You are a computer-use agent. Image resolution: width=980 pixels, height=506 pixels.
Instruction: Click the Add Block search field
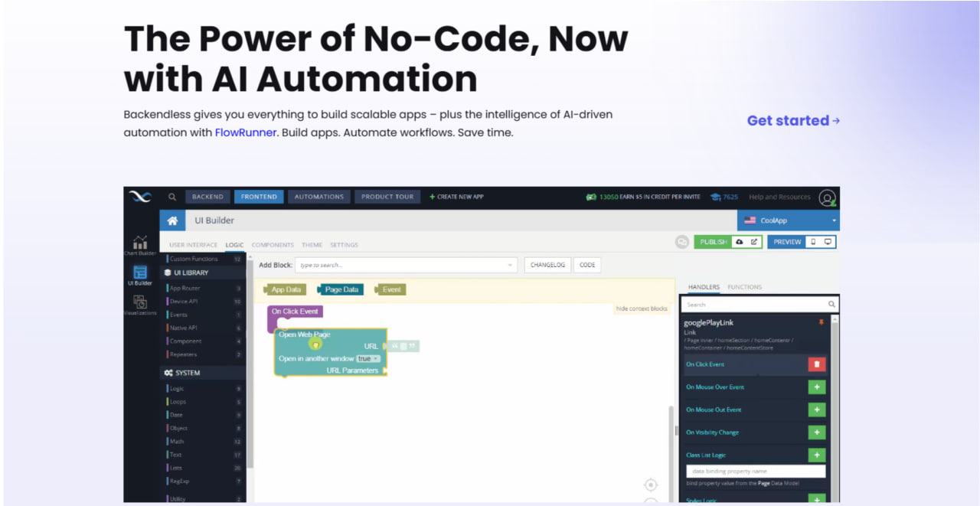point(406,265)
